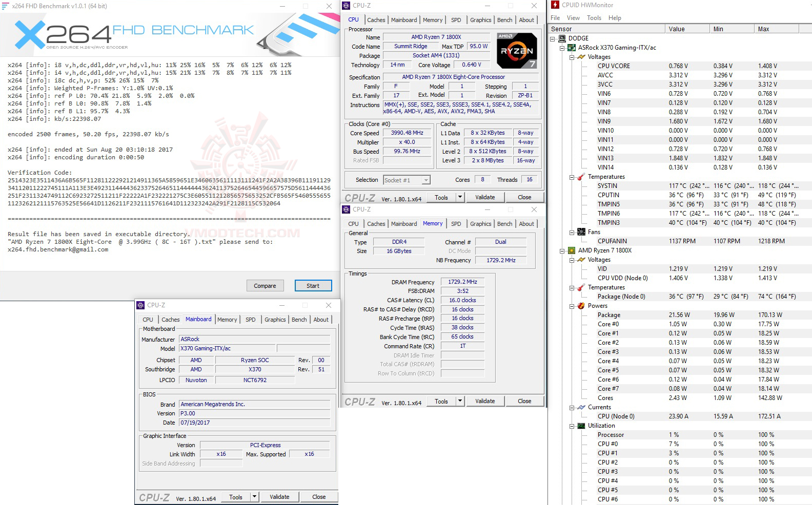Open the Tools dropdown arrow in the CPU-Z Mainboard tab window
This screenshot has width=812, height=505.
click(254, 497)
